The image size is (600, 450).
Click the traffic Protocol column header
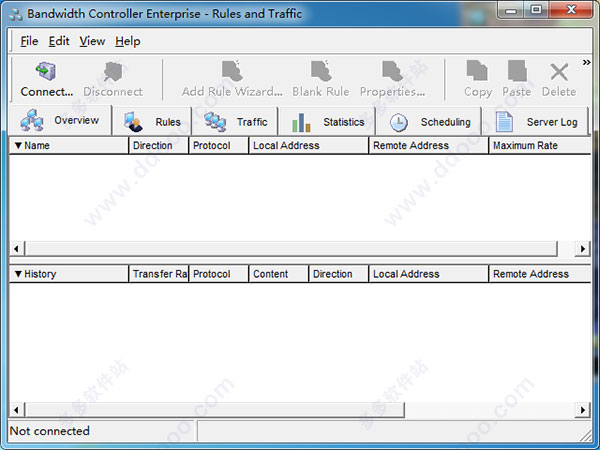coord(218,274)
